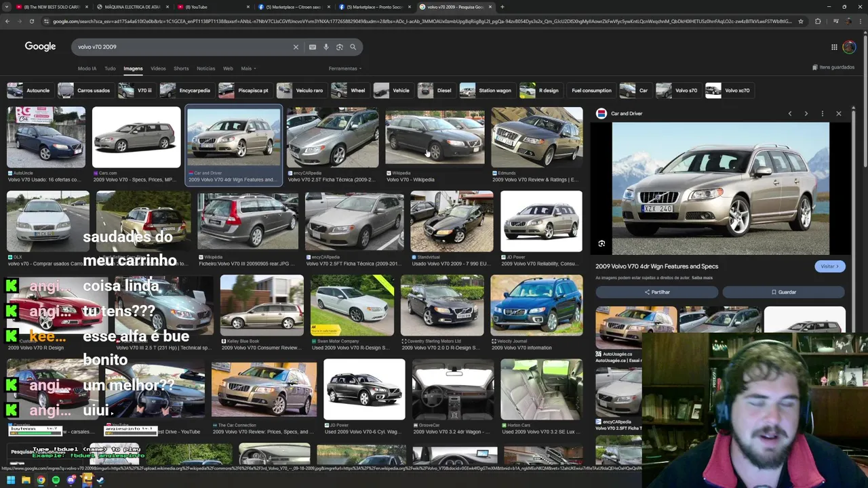The width and height of the screenshot is (868, 488).
Task: Click the Visitar button
Action: 830,266
